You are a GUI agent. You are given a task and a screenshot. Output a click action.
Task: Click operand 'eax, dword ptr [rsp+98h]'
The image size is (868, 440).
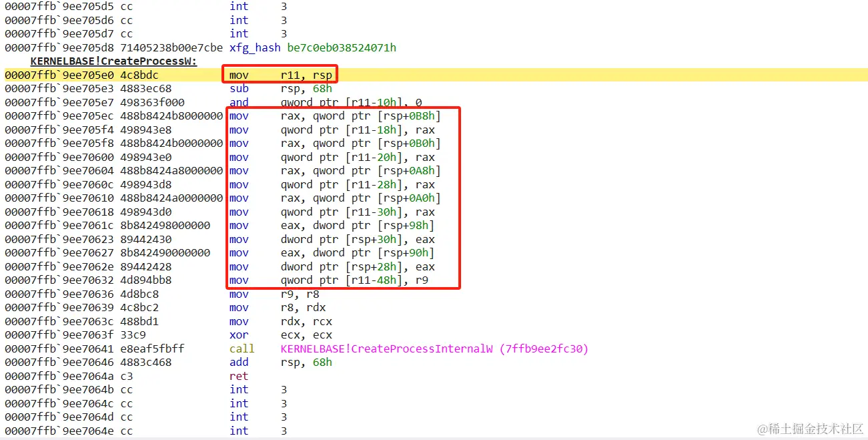click(358, 226)
